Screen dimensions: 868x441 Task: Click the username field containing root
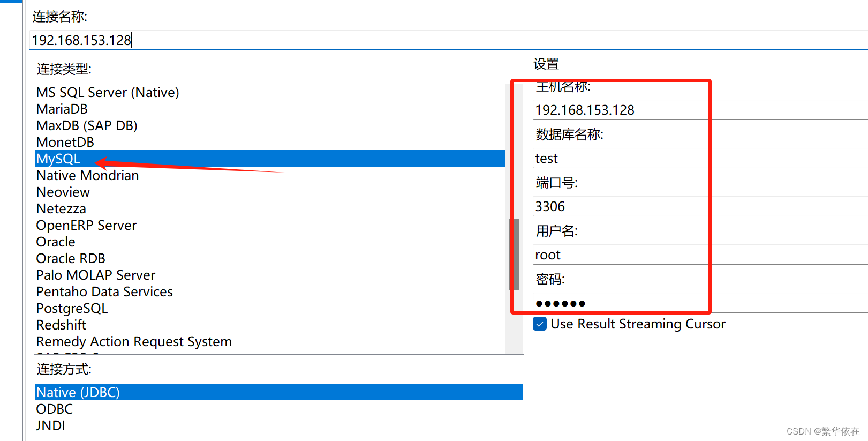click(700, 255)
